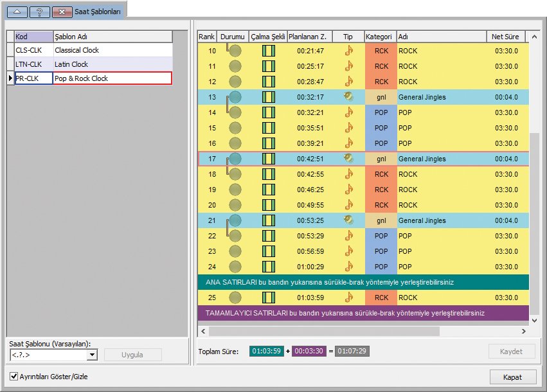The height and width of the screenshot is (392, 547).
Task: Click the Kod column header
Action: [x=34, y=37]
